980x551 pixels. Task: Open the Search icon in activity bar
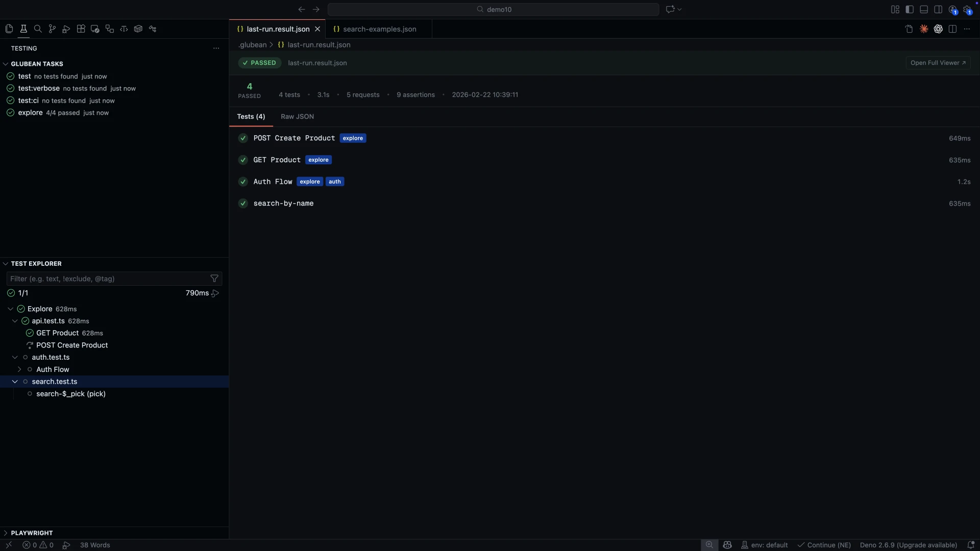click(x=38, y=29)
